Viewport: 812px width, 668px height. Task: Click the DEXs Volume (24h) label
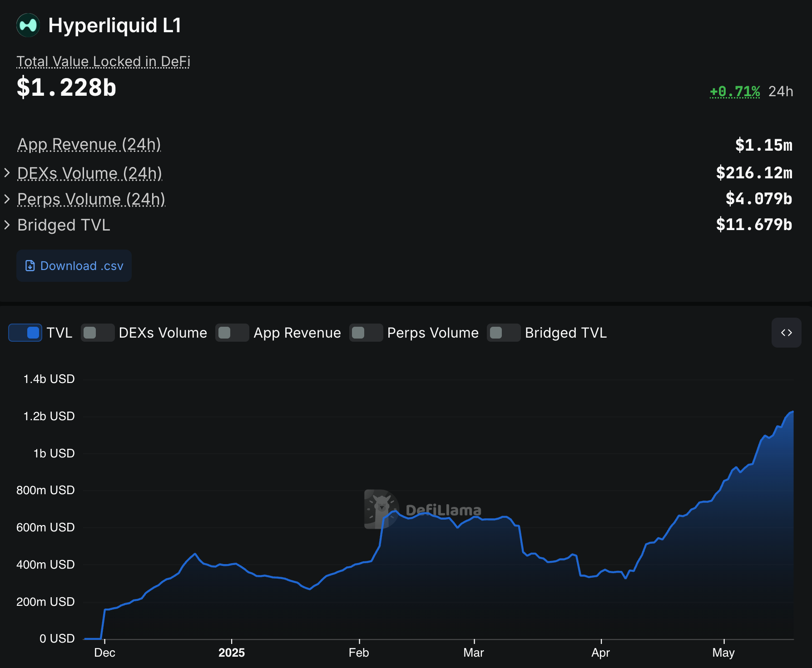tap(89, 173)
